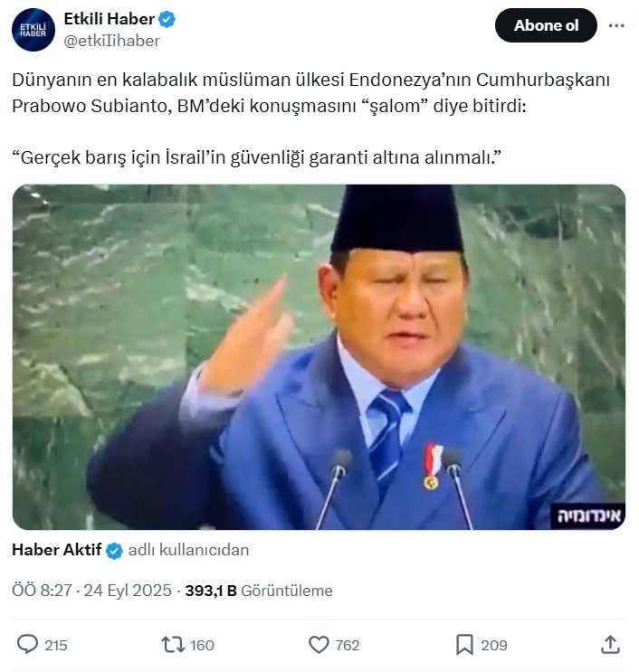Click the Abone ol subscribe button
The image size is (639, 672).
click(x=546, y=25)
